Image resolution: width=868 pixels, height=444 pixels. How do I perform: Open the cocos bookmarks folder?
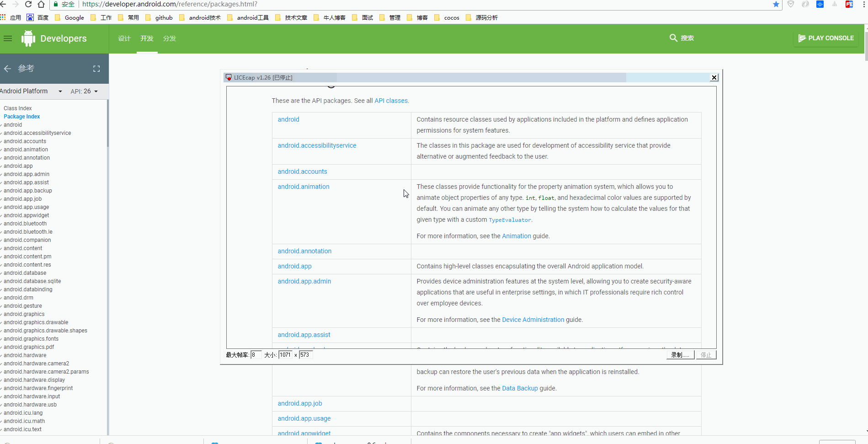point(447,17)
